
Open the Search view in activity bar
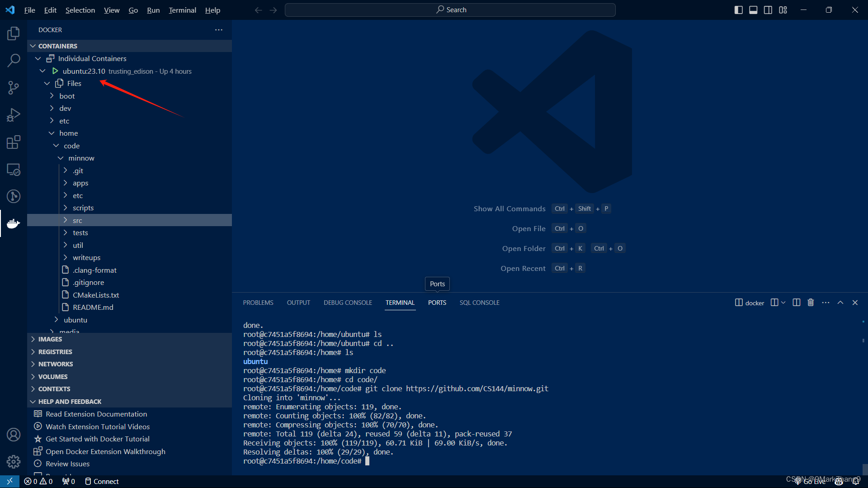click(14, 61)
